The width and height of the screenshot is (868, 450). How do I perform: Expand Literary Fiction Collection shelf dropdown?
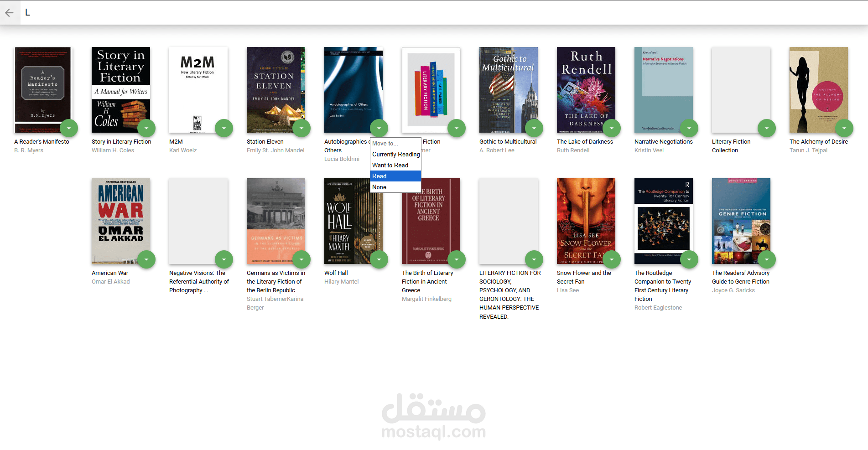[x=767, y=128]
